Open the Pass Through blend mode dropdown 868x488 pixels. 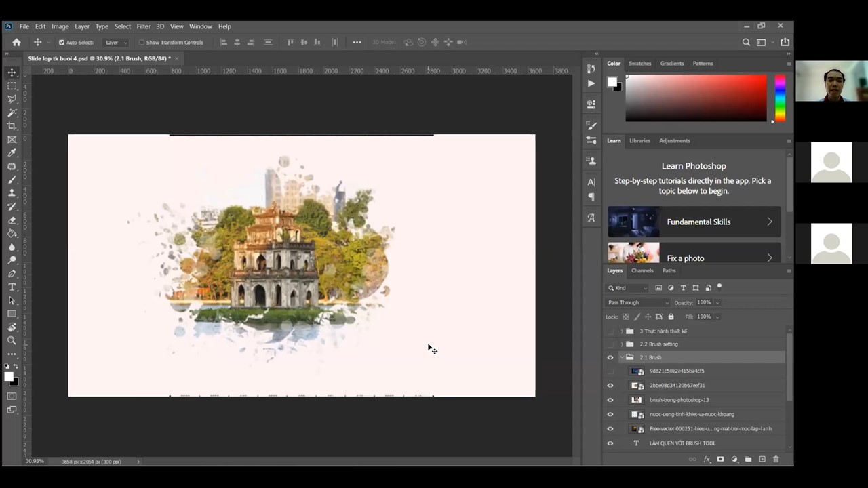[637, 302]
